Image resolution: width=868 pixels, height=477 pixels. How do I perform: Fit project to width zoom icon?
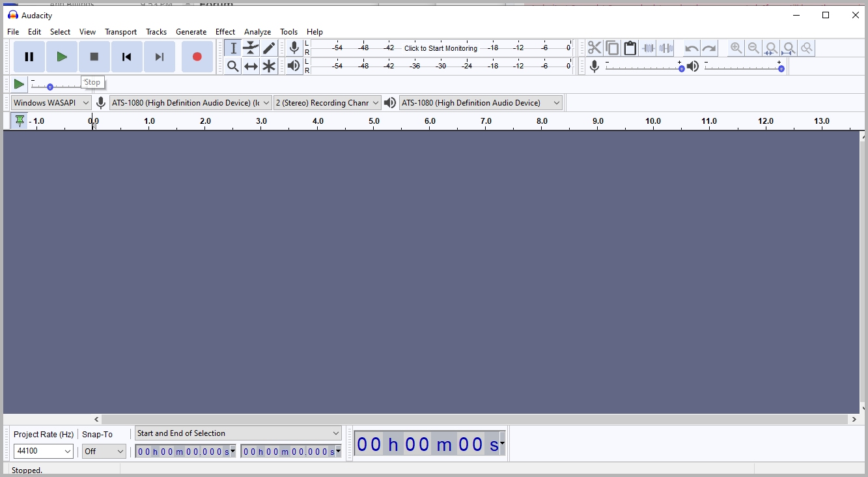point(789,48)
